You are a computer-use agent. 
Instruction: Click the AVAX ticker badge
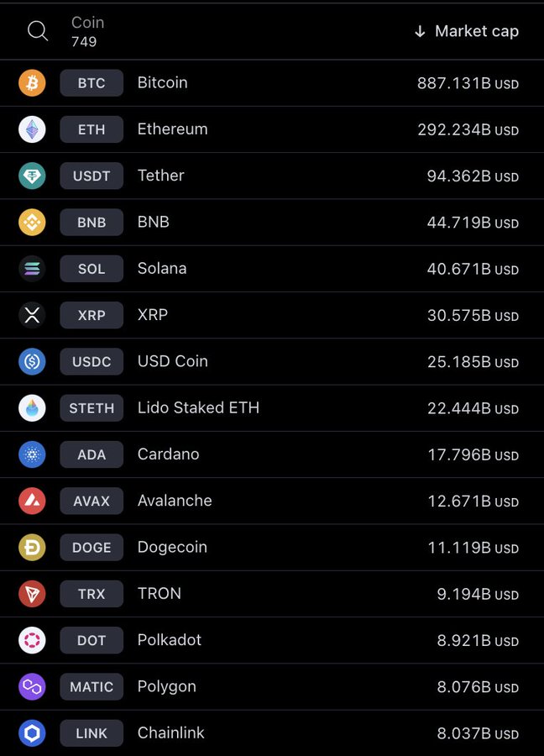92,501
